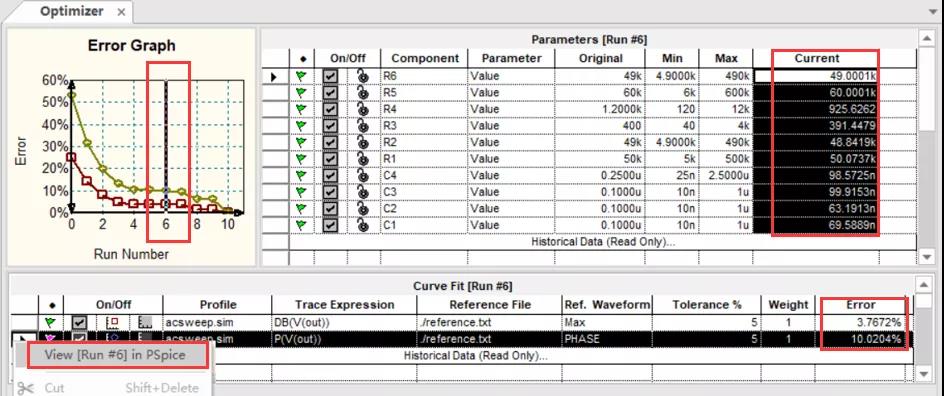Click the R5 original value 60k
944x396 pixels.
599,93
